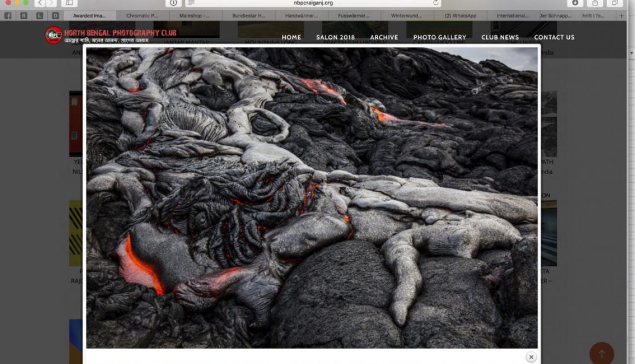The image size is (635, 364).
Task: Go forward with Safari's forward arrow
Action: click(x=51, y=3)
